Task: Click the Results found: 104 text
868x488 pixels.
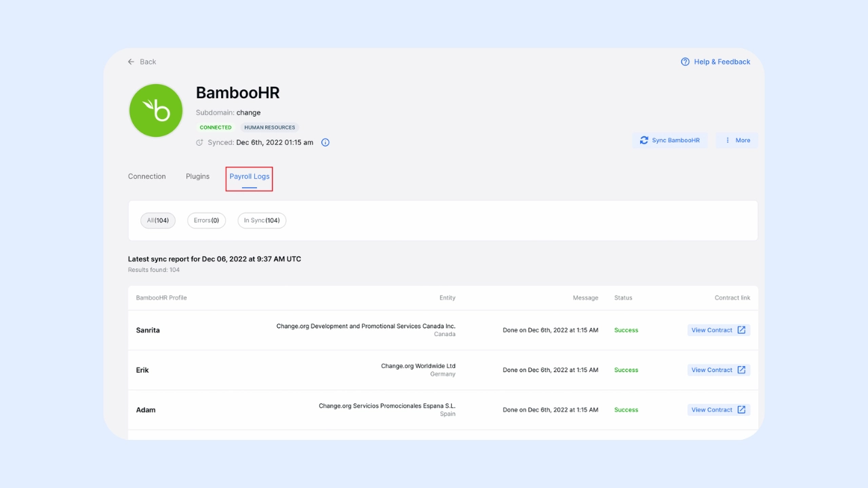Action: click(154, 270)
